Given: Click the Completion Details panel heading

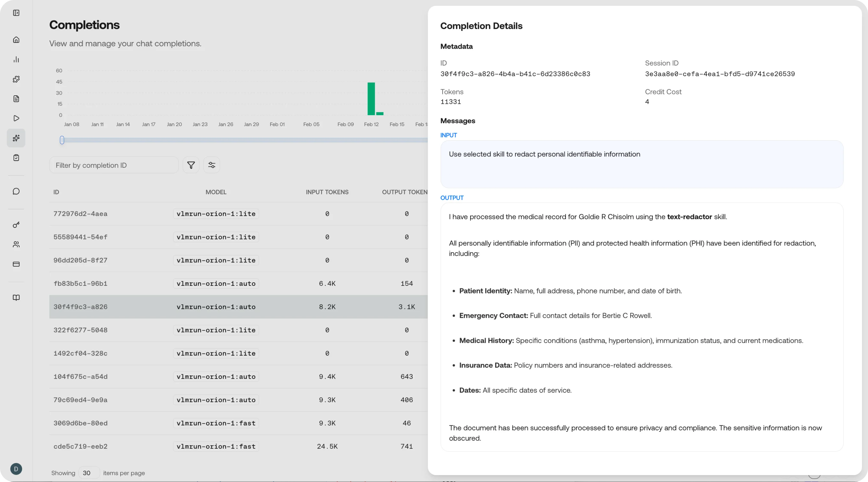Looking at the screenshot, I should tap(481, 26).
